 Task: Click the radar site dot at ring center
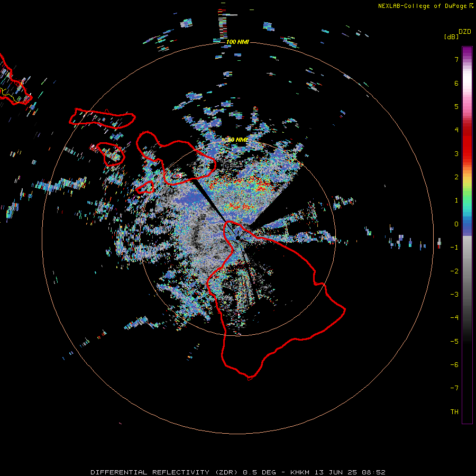[237, 238]
